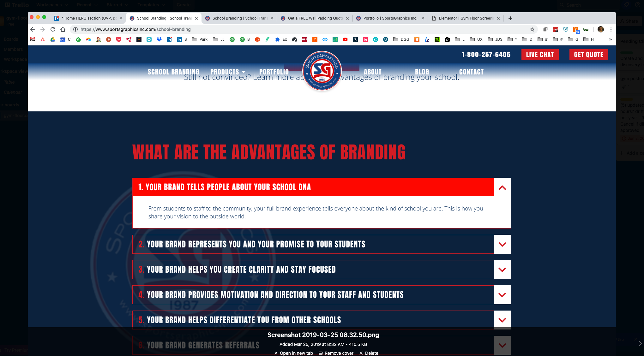
Task: Open the Google Calendar bookmark
Action: point(62,39)
